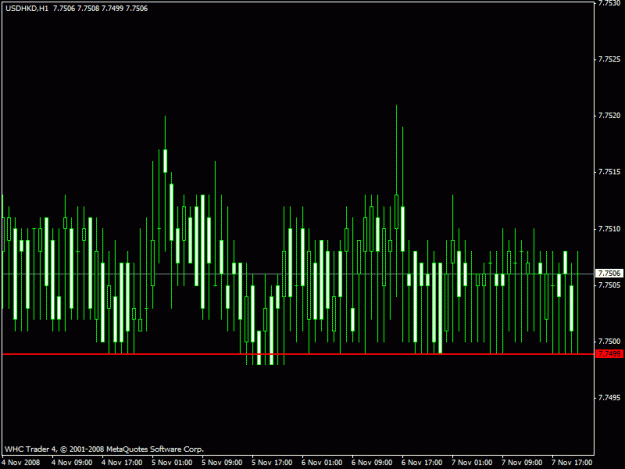
Task: Click the 7.7525 price scale label
Action: 609,59
